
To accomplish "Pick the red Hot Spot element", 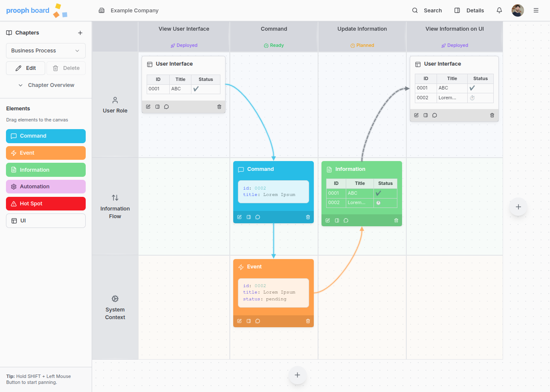I will 46,204.
